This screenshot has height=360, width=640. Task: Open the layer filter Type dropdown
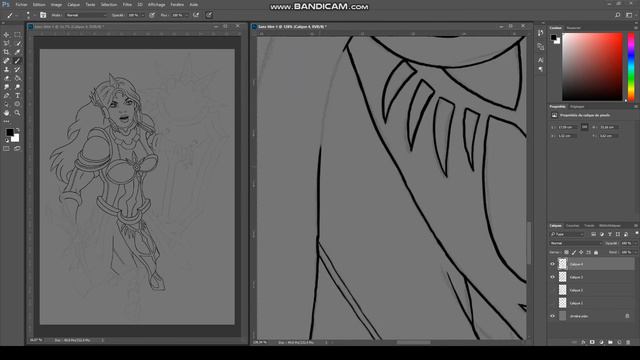(x=567, y=234)
